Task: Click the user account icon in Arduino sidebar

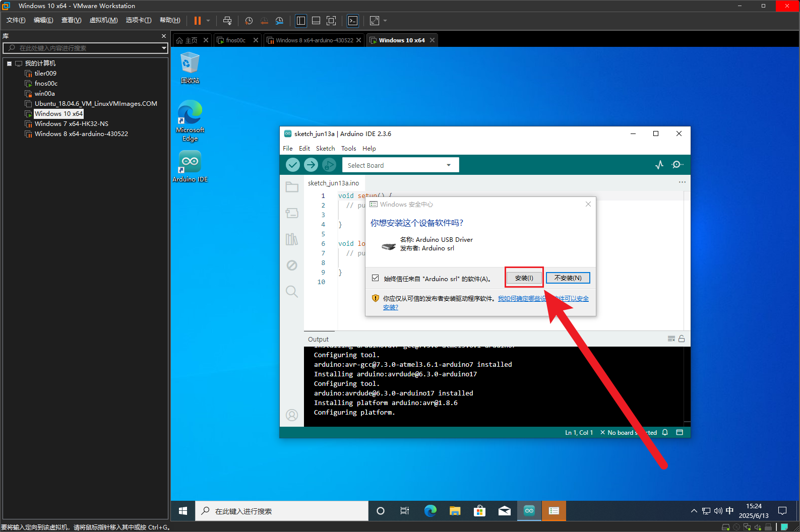Action: [x=292, y=415]
